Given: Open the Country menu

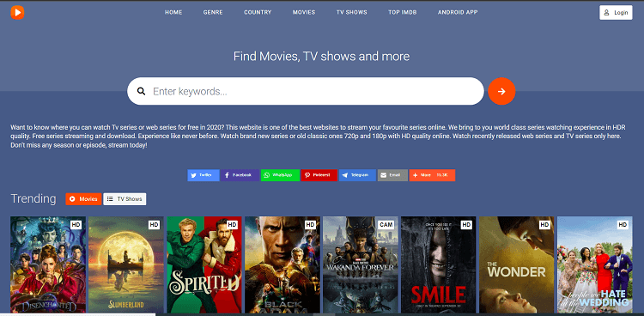Looking at the screenshot, I should coord(258,12).
